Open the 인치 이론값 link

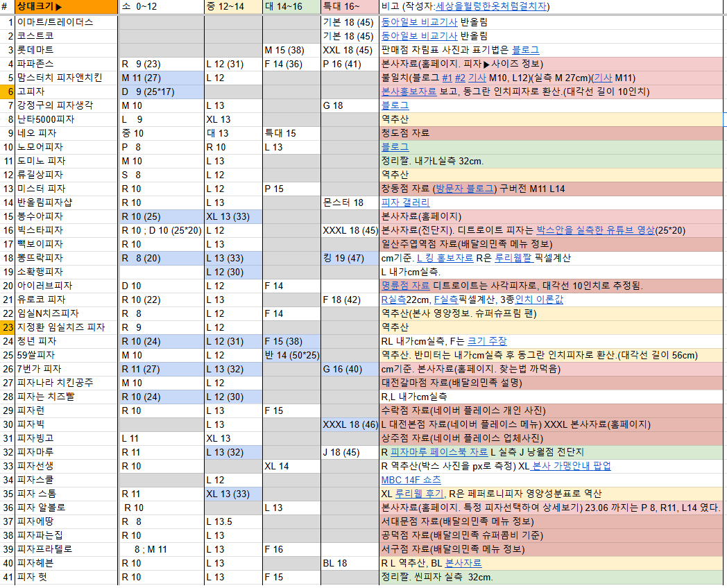coord(539,300)
